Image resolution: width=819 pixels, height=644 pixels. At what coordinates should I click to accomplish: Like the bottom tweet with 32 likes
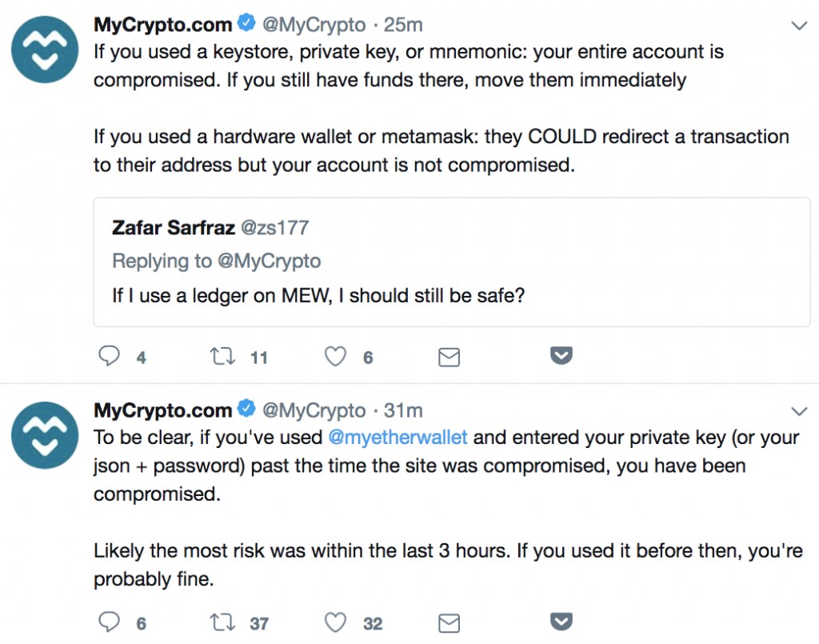335,622
